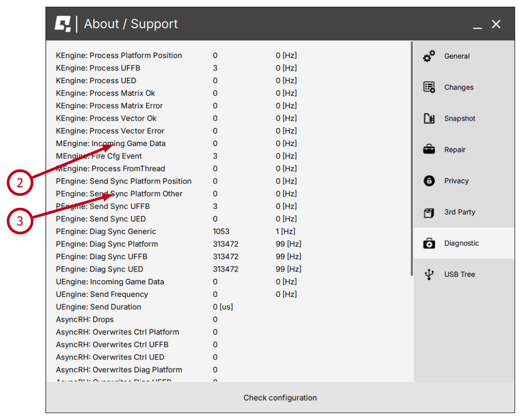Click the Privacy lock icon
Image resolution: width=522 pixels, height=420 pixels.
tap(429, 181)
